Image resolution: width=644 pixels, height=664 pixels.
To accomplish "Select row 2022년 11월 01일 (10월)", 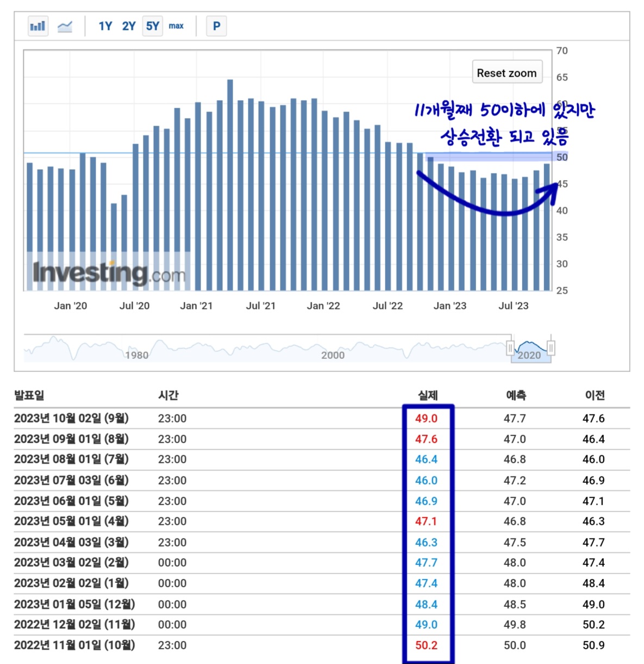I will [322, 646].
